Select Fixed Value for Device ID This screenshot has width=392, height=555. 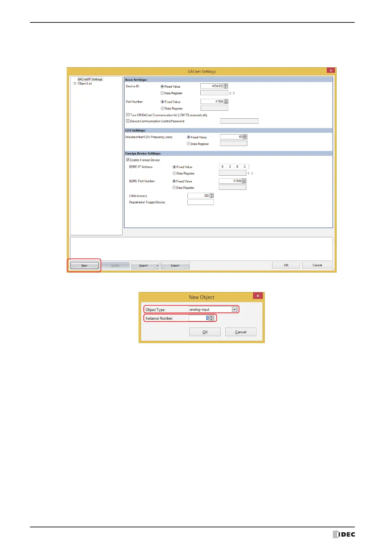pyautogui.click(x=162, y=86)
